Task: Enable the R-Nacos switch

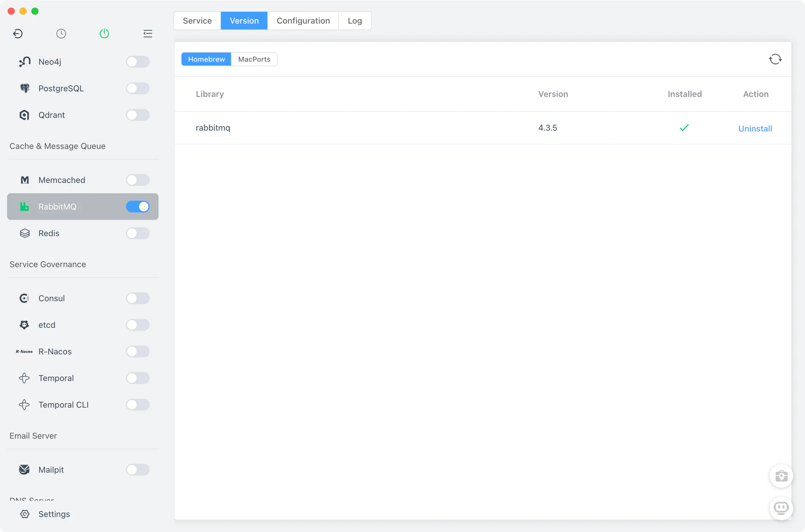Action: point(138,352)
